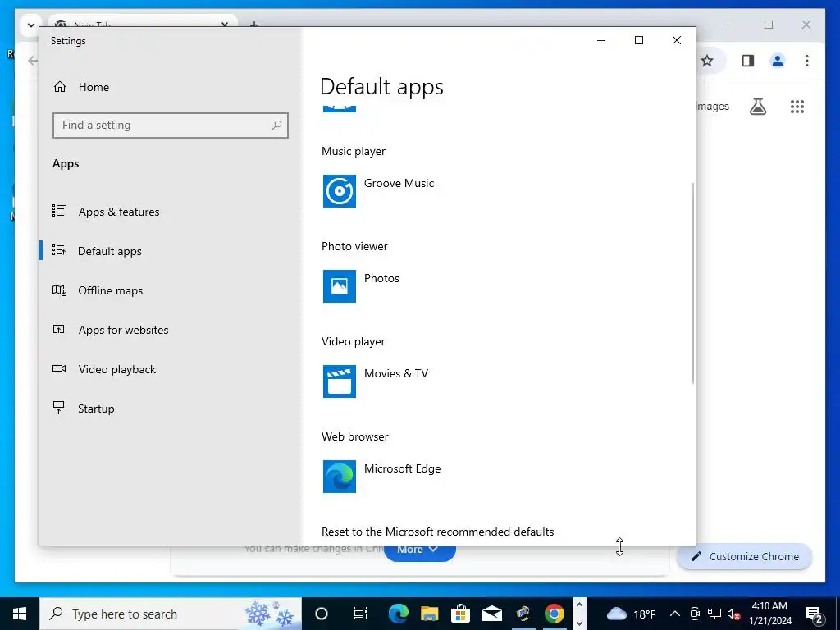Open network icon in system tray
The image size is (840, 630).
point(714,614)
